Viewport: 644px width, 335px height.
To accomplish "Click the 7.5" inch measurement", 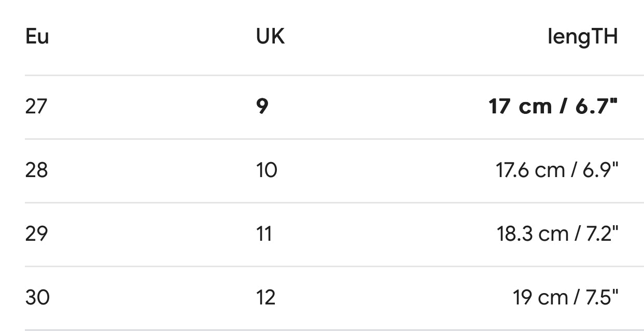I will click(x=601, y=298).
